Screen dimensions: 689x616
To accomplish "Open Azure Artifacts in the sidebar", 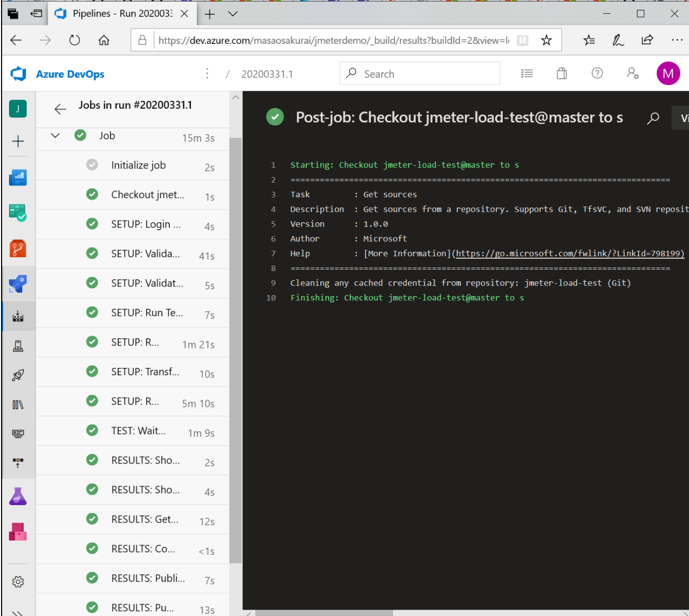I will [18, 532].
